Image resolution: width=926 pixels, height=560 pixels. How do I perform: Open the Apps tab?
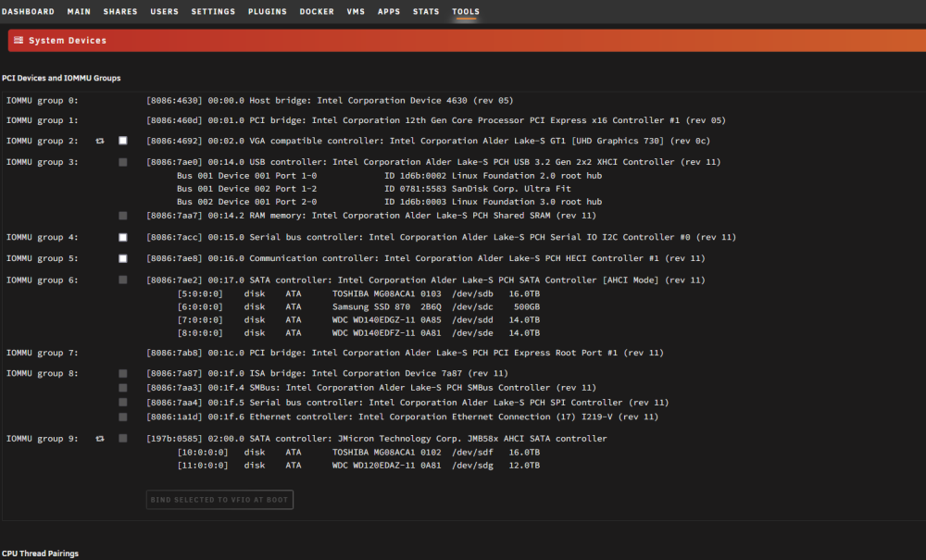(x=389, y=11)
